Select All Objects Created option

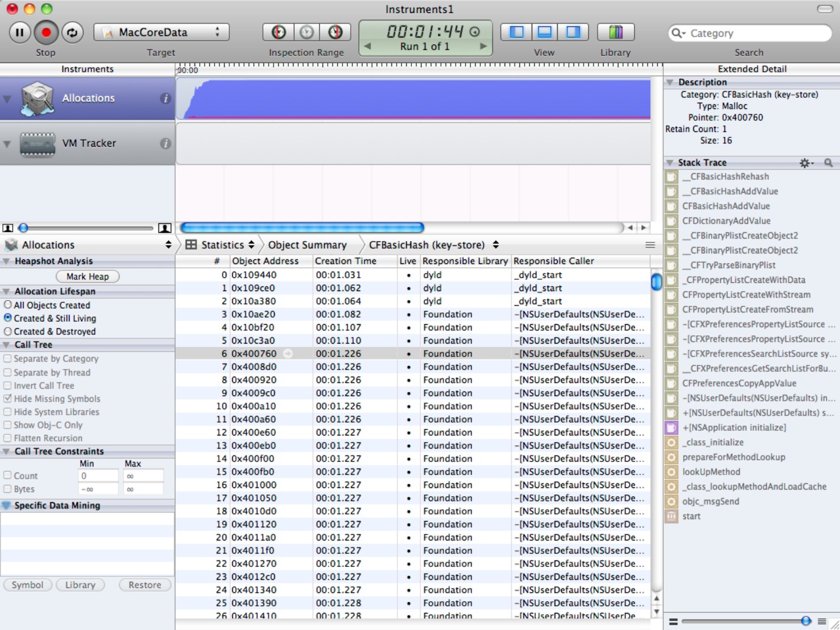tap(8, 305)
